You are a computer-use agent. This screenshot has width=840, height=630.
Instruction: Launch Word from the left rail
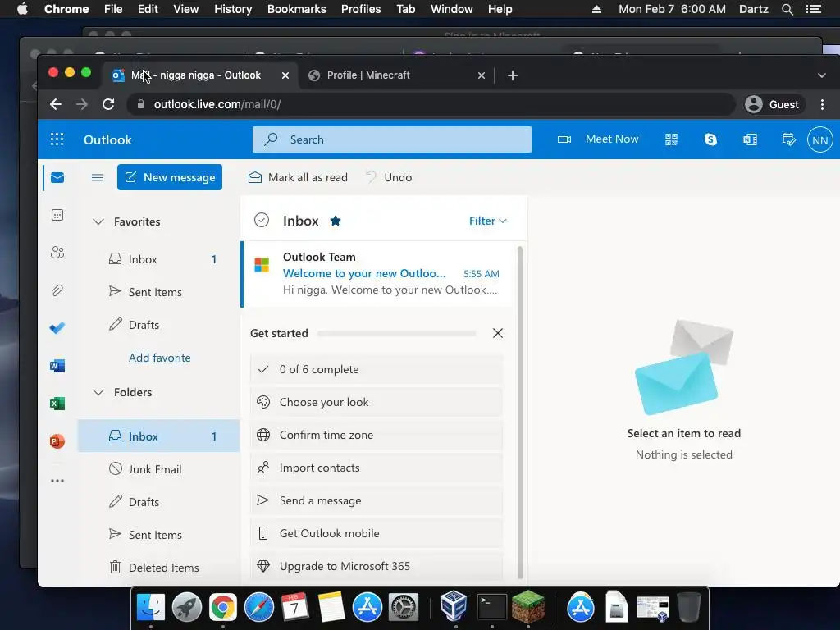57,366
